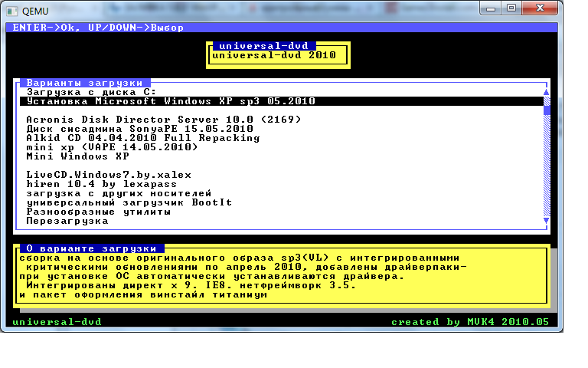The width and height of the screenshot is (588, 368).
Task: Pick "Диск сисадмина SonyaPE 15.05.2010" entry
Action: (x=139, y=129)
